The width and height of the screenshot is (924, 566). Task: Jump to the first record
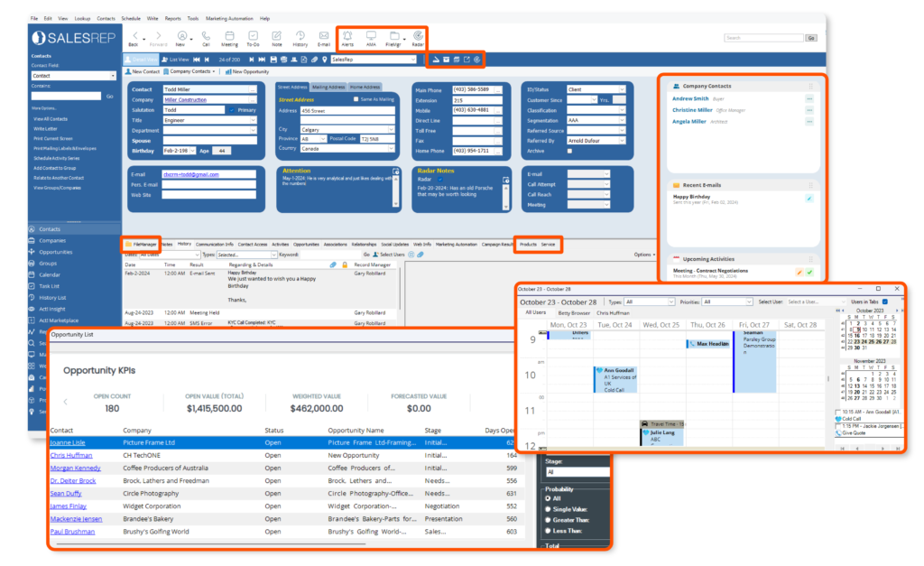pos(197,60)
